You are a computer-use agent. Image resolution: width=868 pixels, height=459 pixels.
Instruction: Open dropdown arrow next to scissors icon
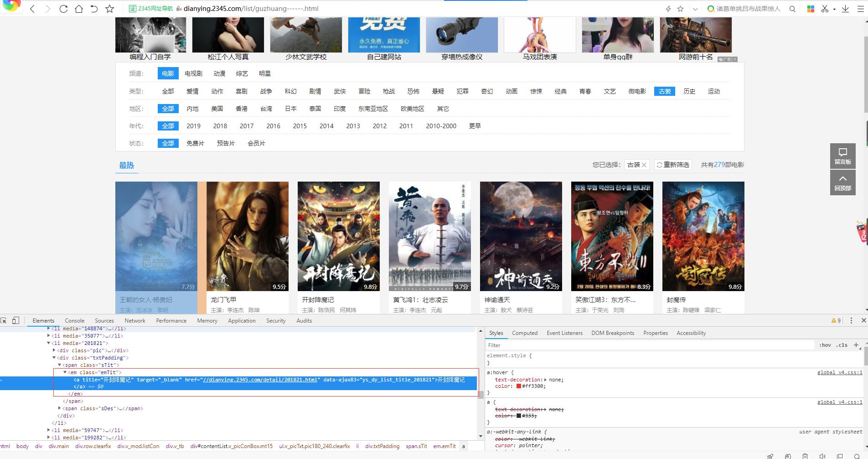(834, 9)
